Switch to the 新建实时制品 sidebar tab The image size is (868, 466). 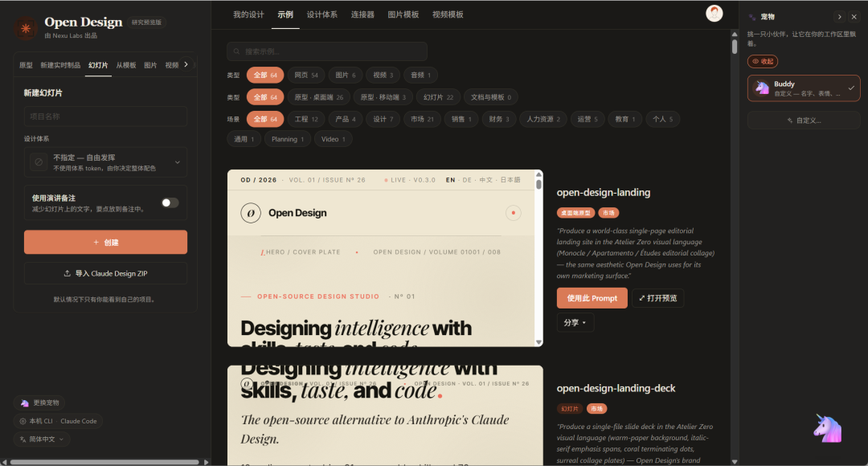60,65
